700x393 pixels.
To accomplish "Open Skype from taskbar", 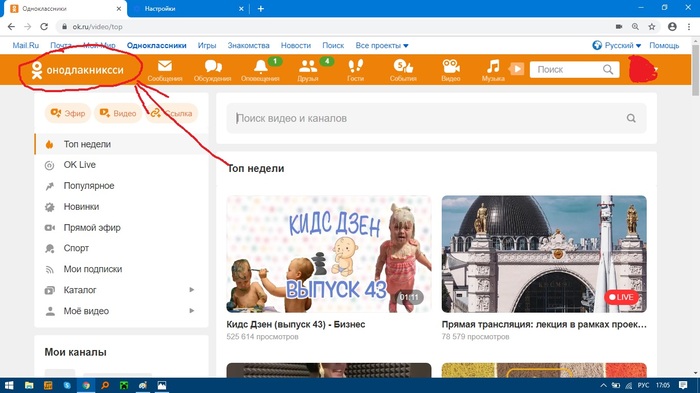I will coord(67,385).
